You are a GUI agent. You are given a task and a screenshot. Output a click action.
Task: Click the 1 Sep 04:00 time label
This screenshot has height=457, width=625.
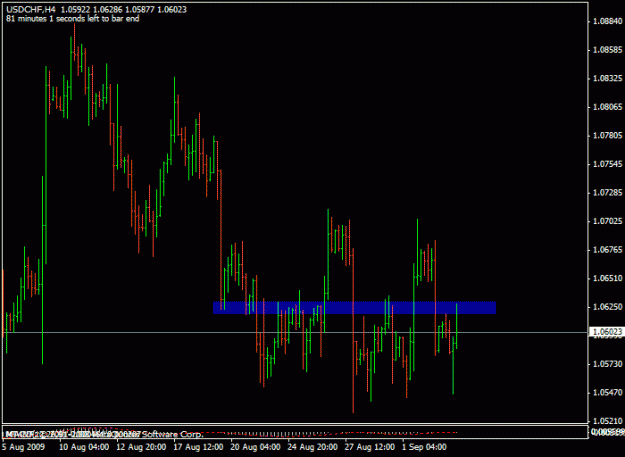(x=424, y=447)
